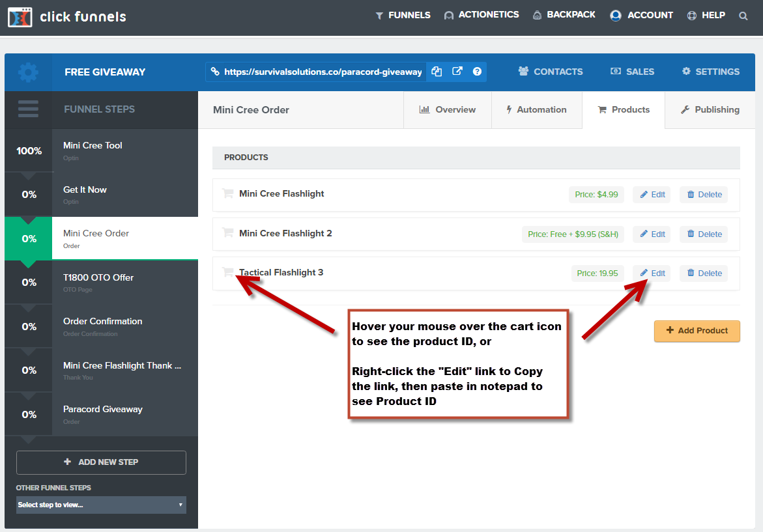Click the Add Product button

tap(697, 331)
